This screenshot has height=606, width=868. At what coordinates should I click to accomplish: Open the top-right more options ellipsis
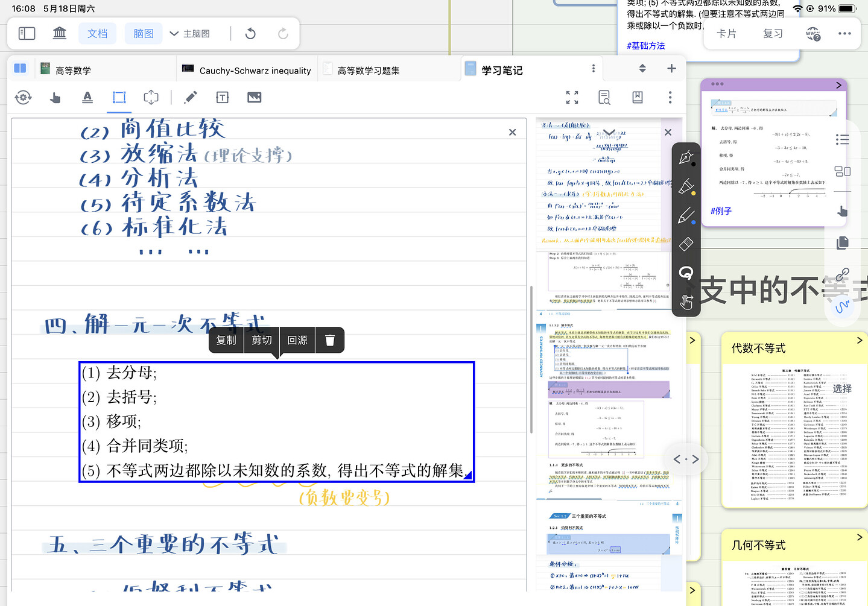[844, 33]
